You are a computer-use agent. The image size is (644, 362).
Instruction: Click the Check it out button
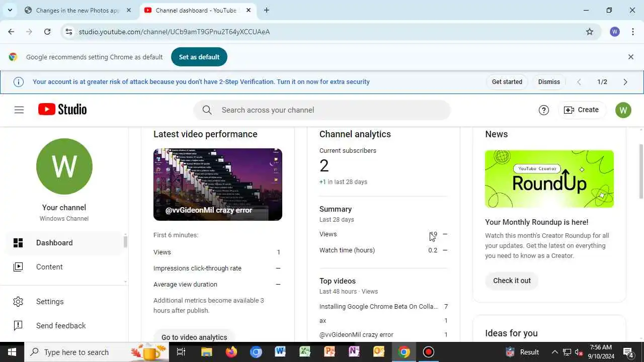(x=512, y=281)
